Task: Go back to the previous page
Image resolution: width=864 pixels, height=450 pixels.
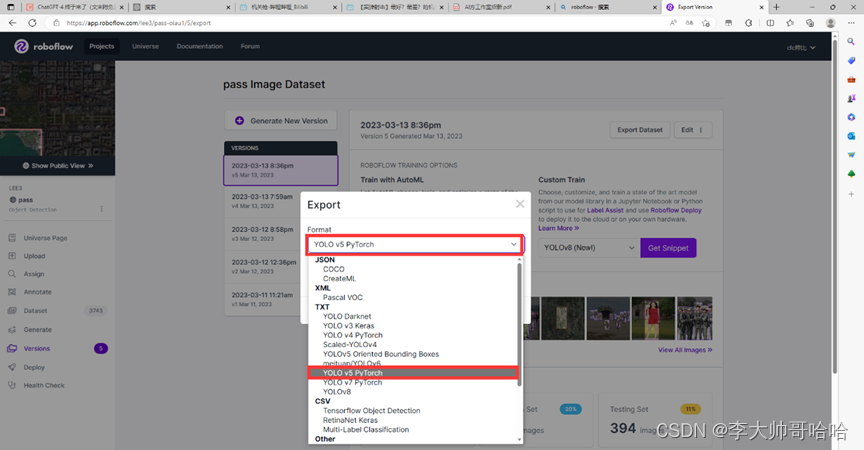Action: point(13,23)
